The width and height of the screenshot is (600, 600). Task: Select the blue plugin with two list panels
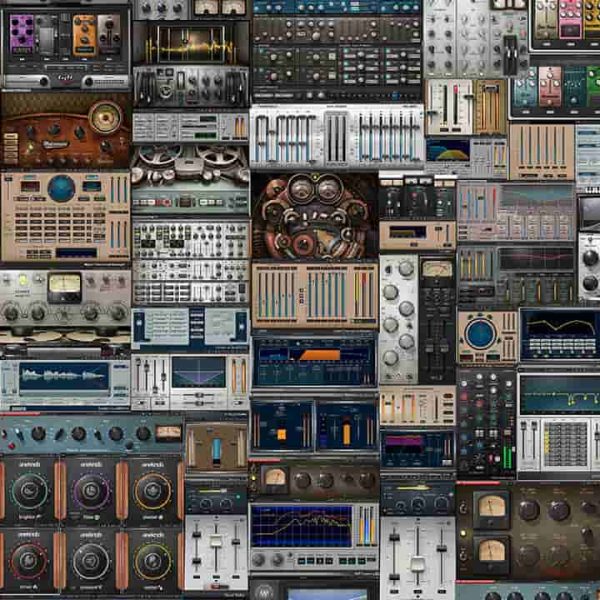click(190, 330)
